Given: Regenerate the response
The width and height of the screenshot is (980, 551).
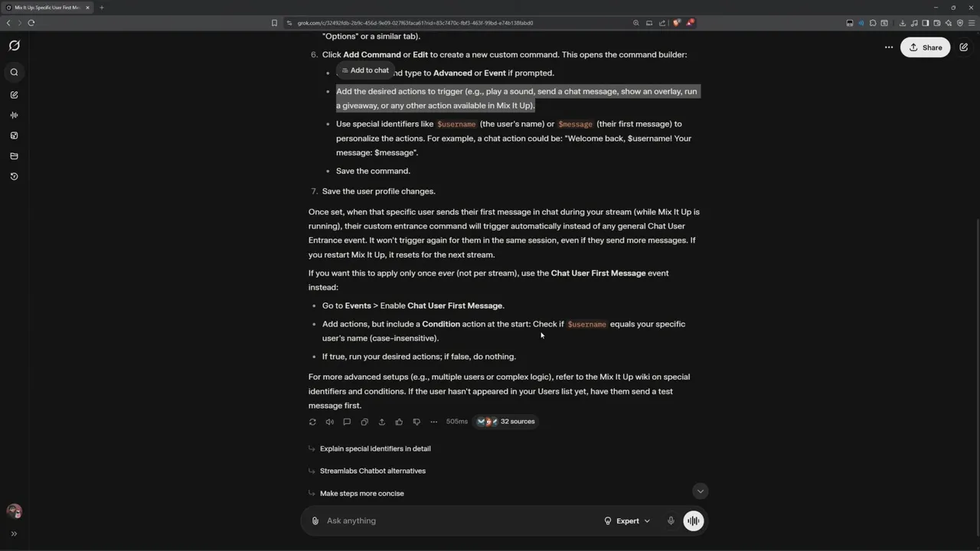Looking at the screenshot, I should tap(312, 422).
